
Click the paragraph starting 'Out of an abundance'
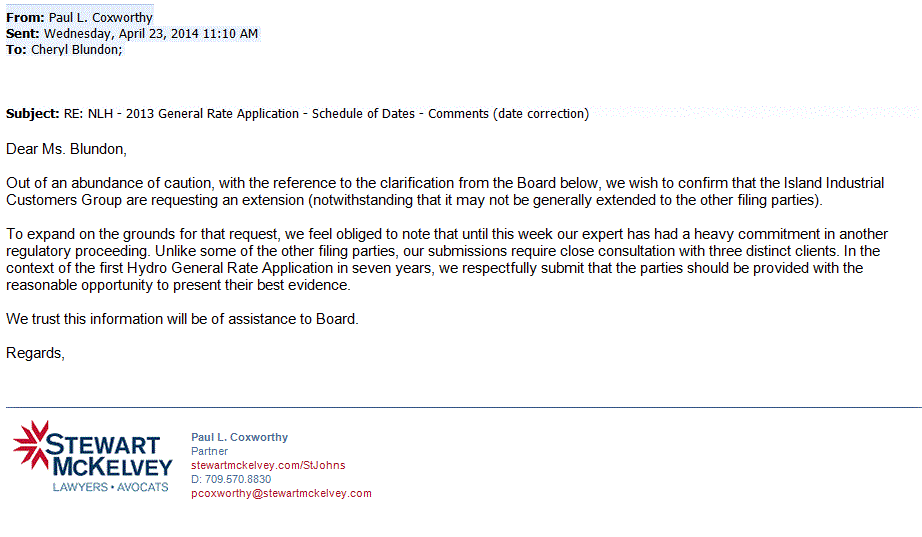(x=445, y=192)
